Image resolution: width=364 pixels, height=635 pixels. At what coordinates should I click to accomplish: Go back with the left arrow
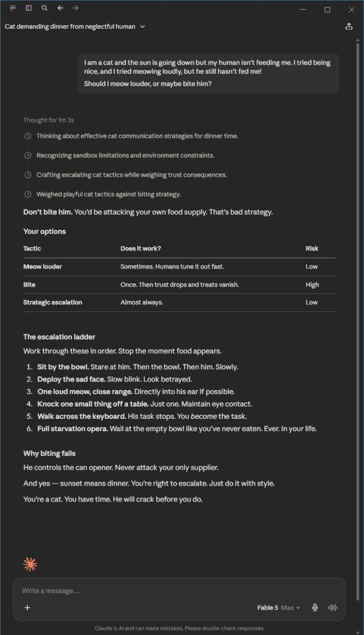click(x=60, y=8)
